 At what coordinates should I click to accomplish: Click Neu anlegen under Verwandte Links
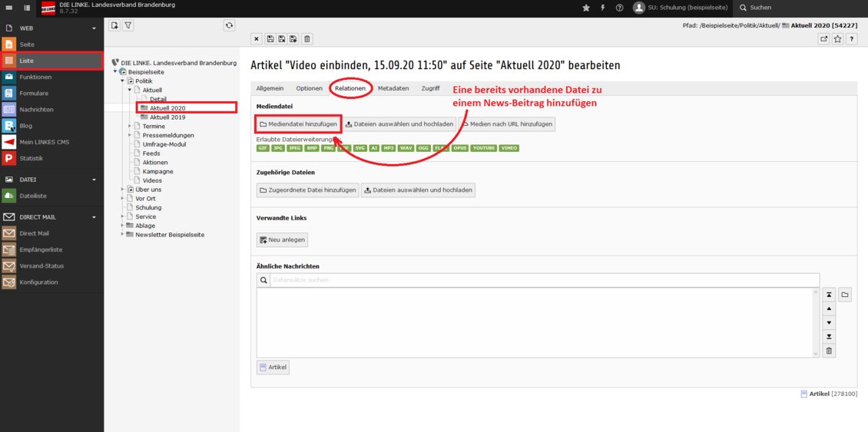(283, 239)
